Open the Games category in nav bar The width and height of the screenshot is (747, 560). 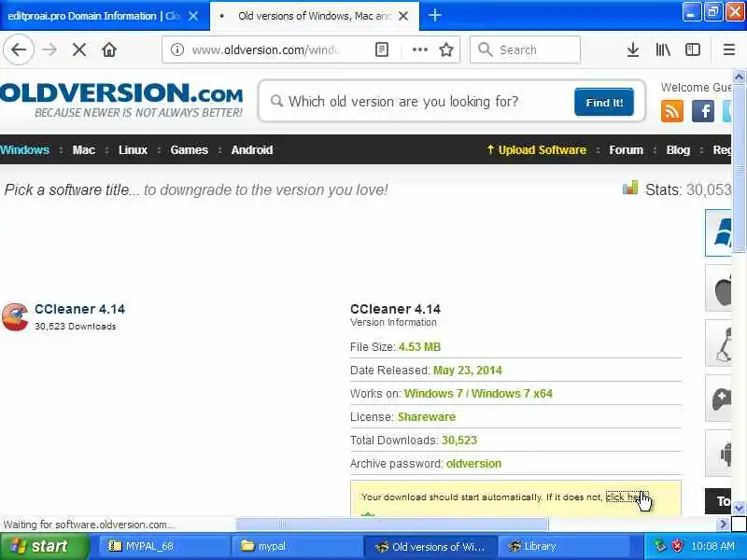coord(190,150)
